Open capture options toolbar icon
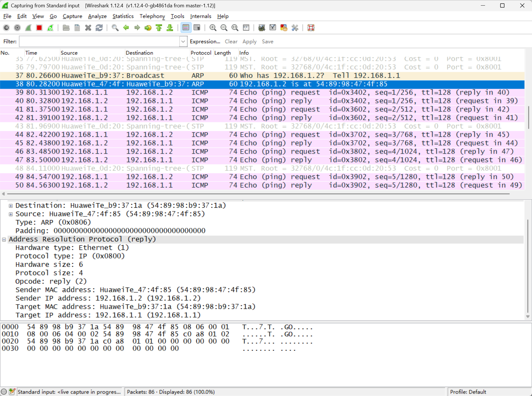532x396 pixels. point(17,28)
